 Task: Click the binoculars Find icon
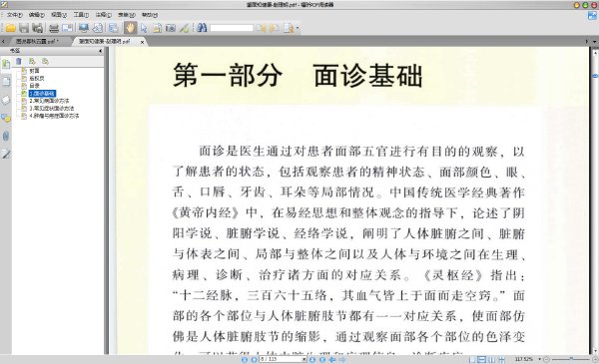coord(202,28)
